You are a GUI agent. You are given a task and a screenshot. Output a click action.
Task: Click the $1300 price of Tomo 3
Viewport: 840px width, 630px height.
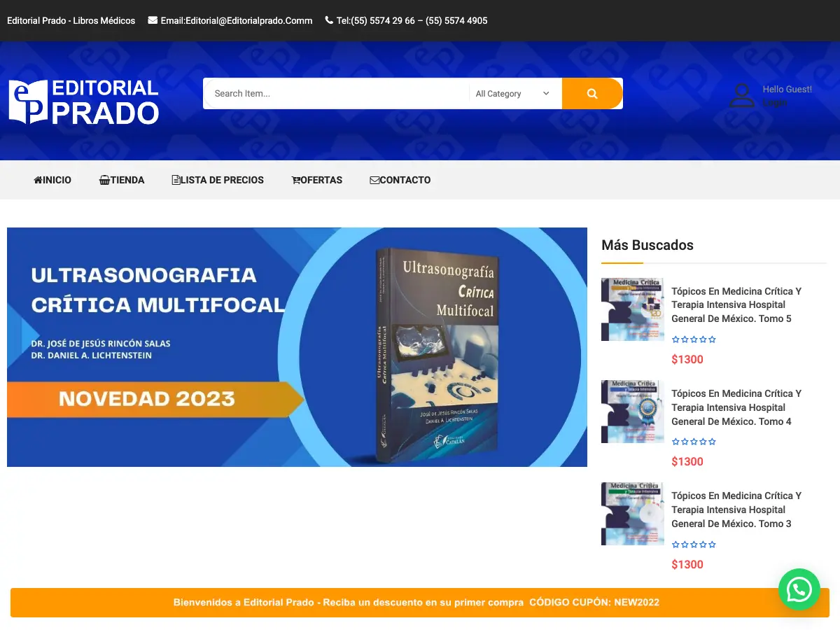click(x=687, y=564)
